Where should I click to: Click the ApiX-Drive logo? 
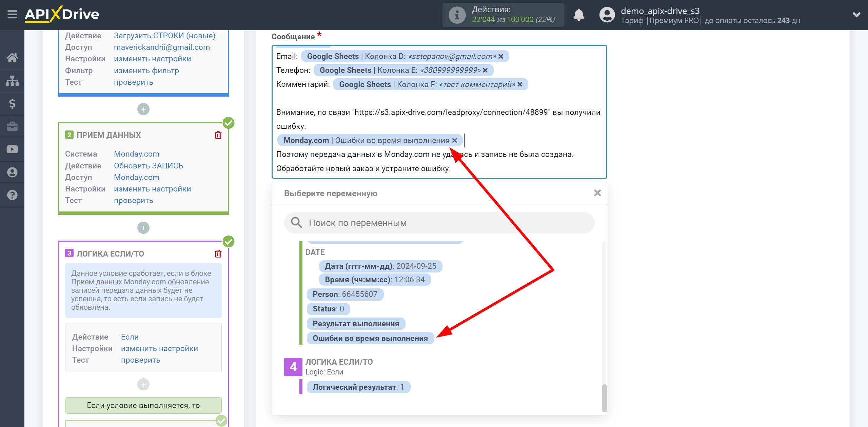[x=62, y=14]
